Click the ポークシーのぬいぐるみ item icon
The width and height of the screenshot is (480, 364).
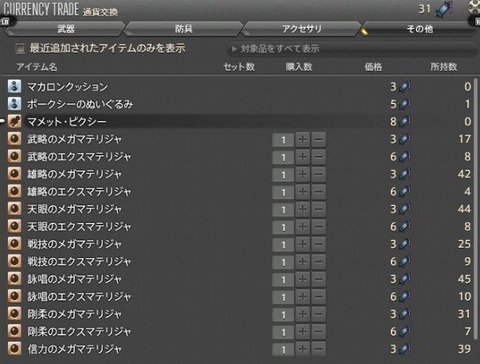coord(14,104)
